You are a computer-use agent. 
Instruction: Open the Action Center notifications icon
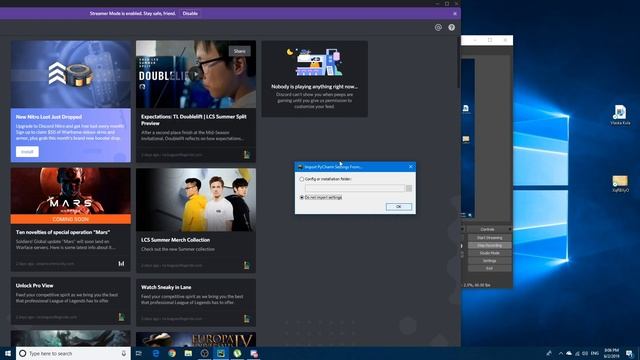629,353
